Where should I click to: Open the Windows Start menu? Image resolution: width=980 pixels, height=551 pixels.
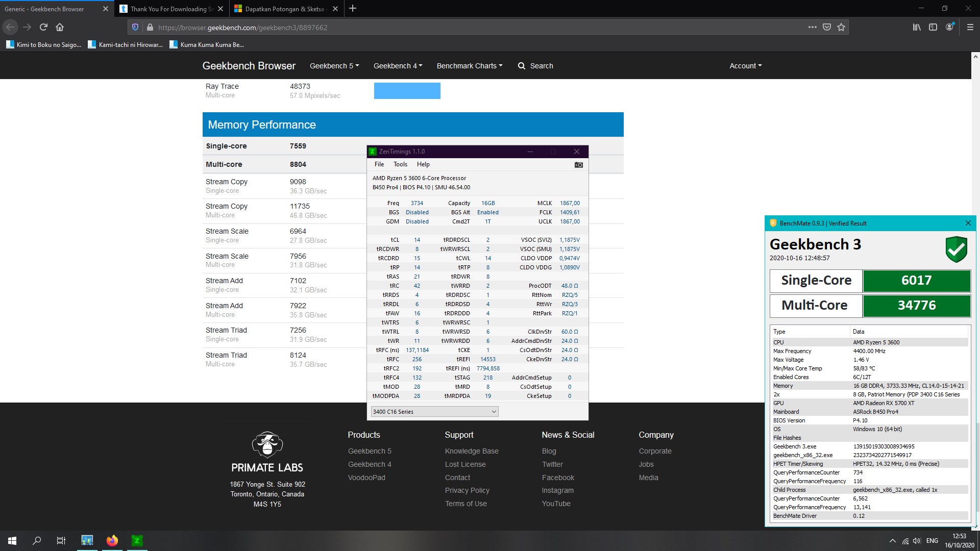(12, 541)
